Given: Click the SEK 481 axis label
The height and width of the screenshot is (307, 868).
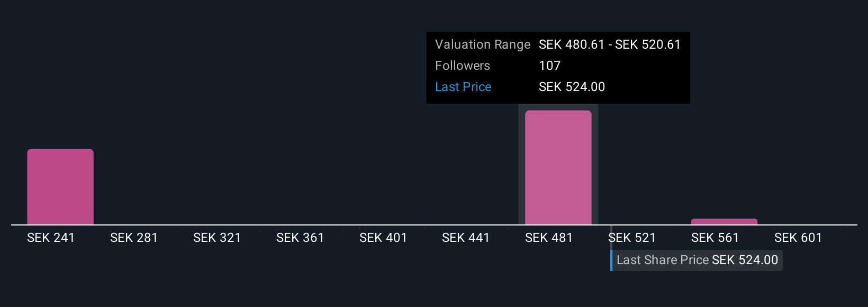Looking at the screenshot, I should 549,238.
